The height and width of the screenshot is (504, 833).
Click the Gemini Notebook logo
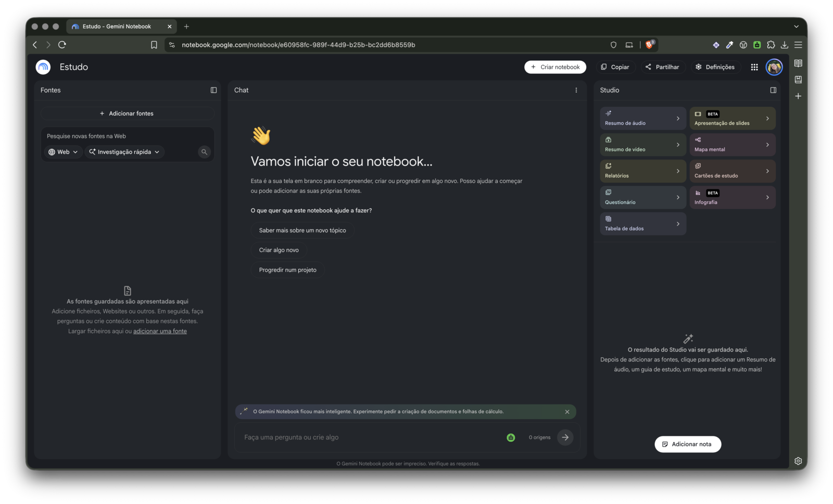(43, 67)
